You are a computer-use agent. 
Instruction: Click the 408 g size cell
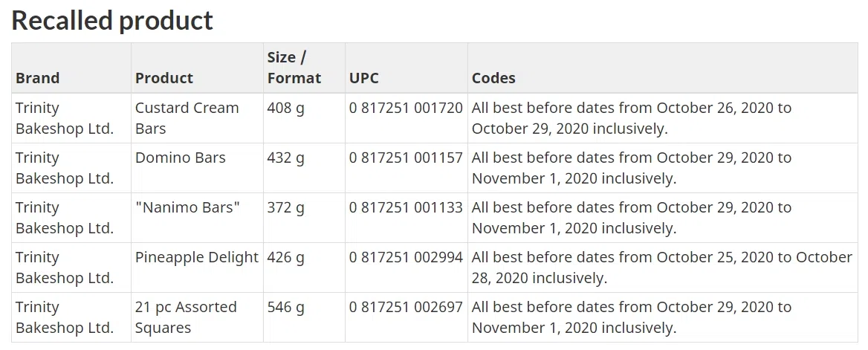pos(286,108)
